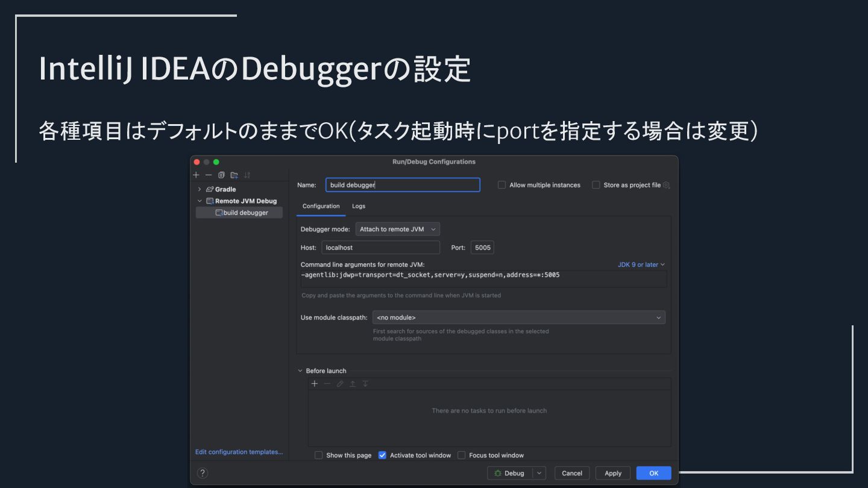This screenshot has height=488, width=868.
Task: Open dropdown arrow next to Debug button
Action: (539, 474)
